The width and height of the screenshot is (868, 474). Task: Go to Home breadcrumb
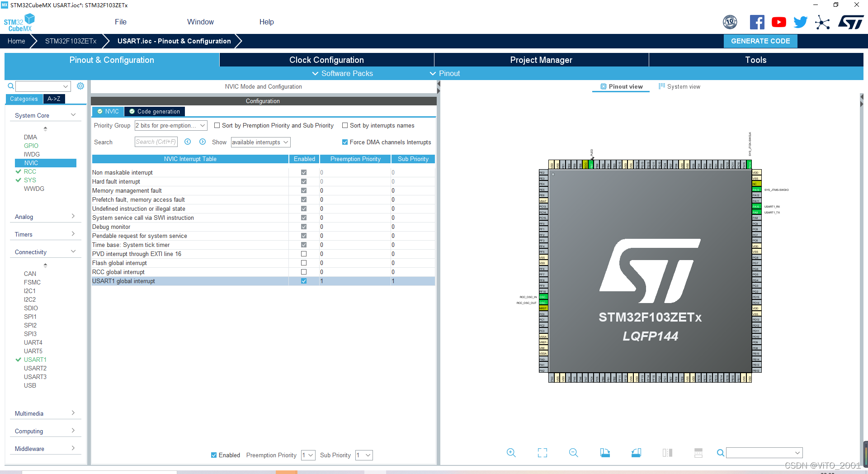point(16,41)
